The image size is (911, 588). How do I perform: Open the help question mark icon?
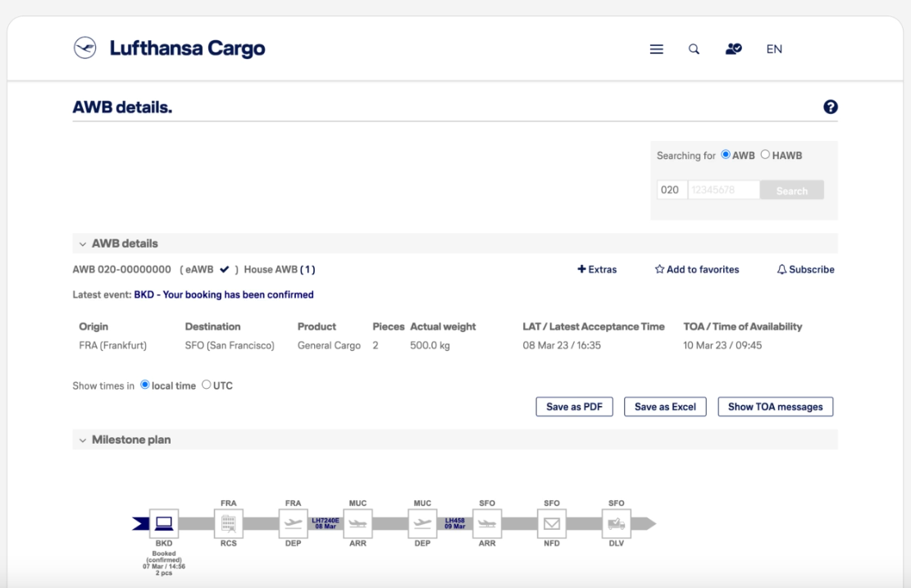pos(831,107)
